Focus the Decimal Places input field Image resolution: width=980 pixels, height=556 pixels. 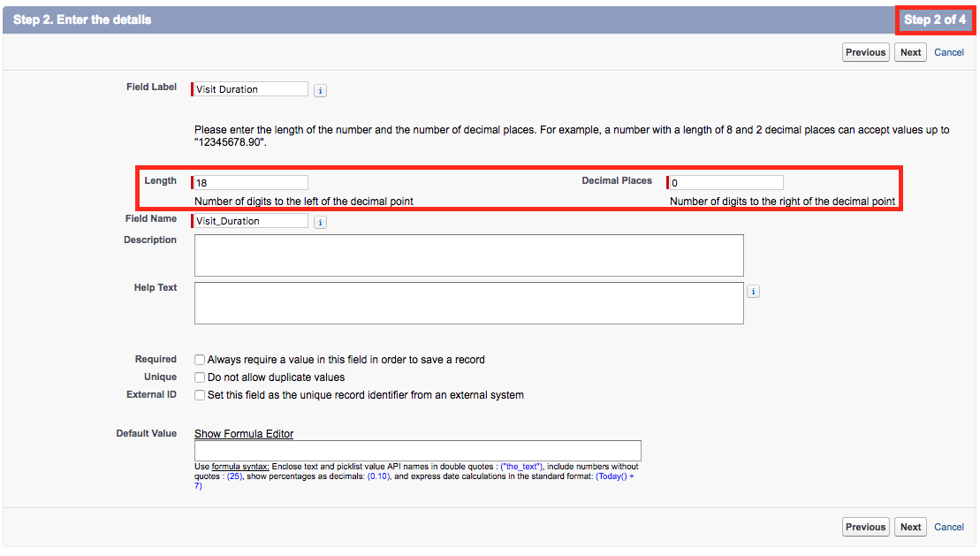[x=725, y=183]
